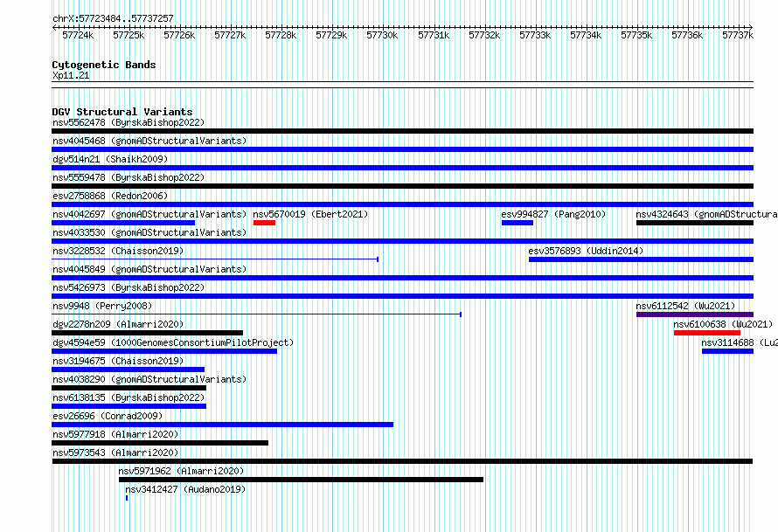Click the esv26696 (Conrad2009) label
The image size is (778, 532).
click(x=108, y=416)
